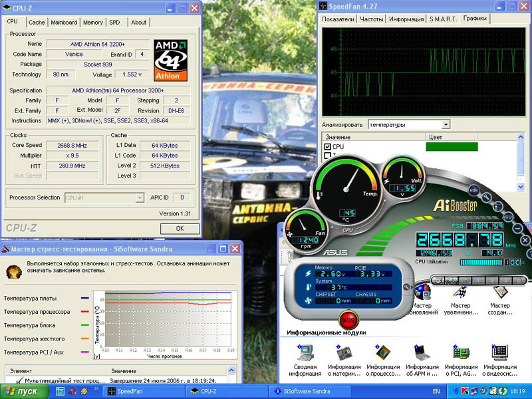Select the Мультимедийный тест проц... row
The height and width of the screenshot is (399, 532).
(115, 380)
